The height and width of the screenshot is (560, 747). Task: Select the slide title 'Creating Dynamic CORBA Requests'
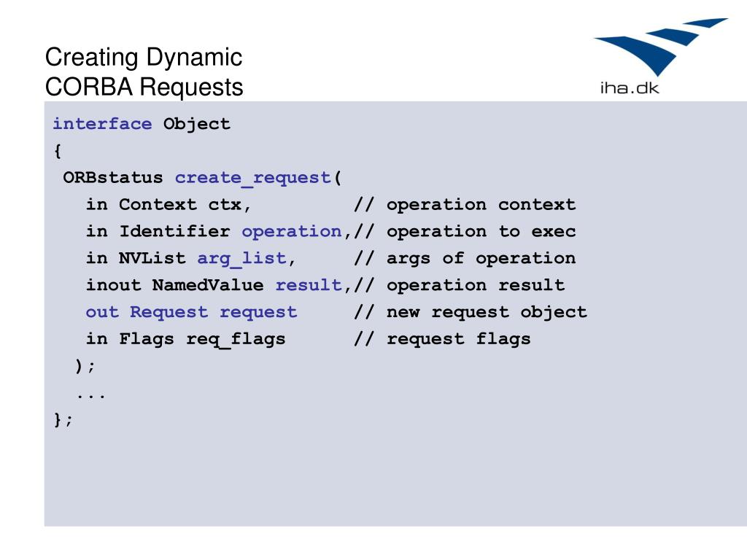(144, 72)
